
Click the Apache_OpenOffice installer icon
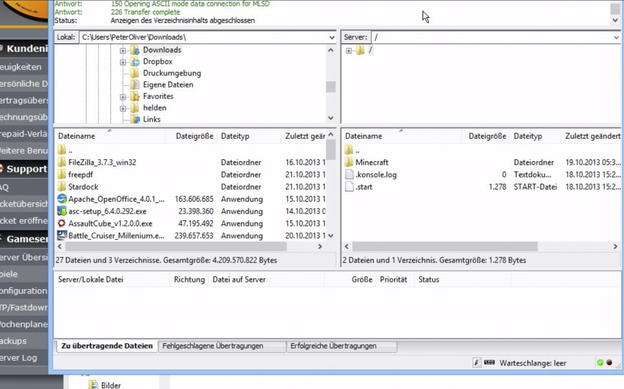(62, 199)
